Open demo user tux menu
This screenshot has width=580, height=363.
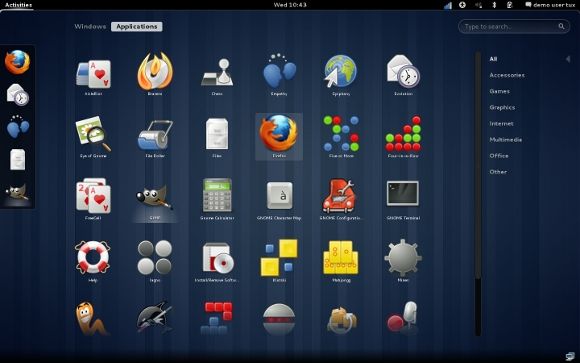click(x=550, y=5)
